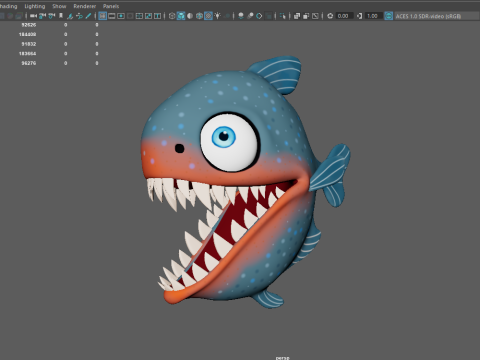Toggle the Resolution Gate display
480x360 pixels.
point(121,16)
